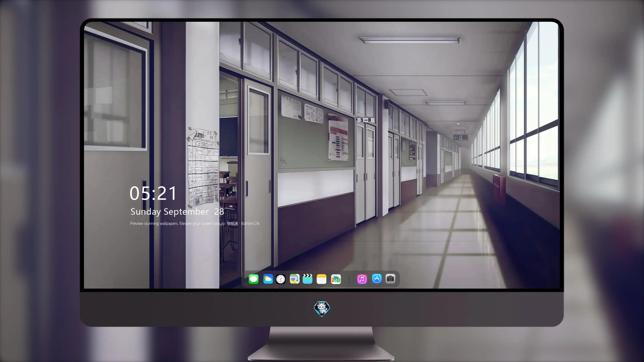Launch the Weather app from the dock
This screenshot has height=362, width=644.
point(268,279)
